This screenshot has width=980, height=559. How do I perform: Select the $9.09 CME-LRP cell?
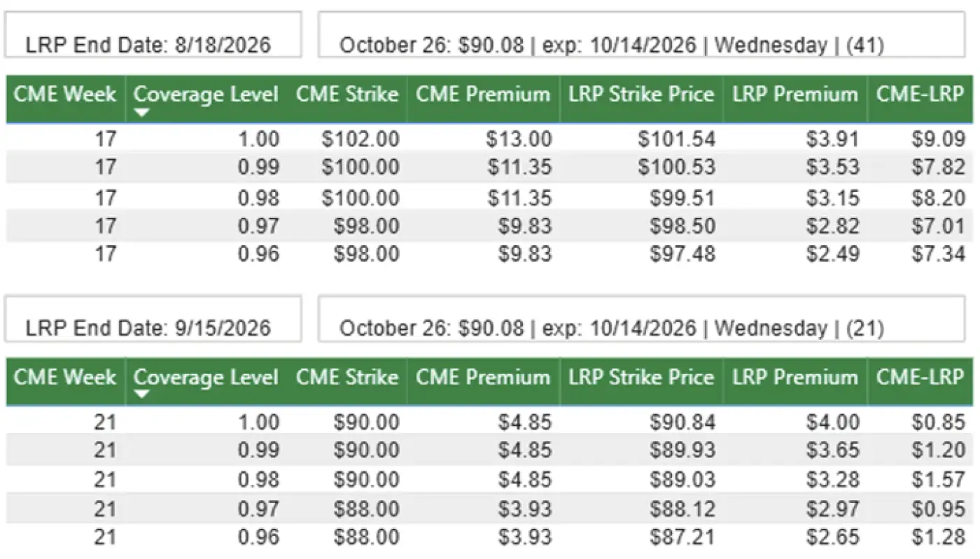938,139
